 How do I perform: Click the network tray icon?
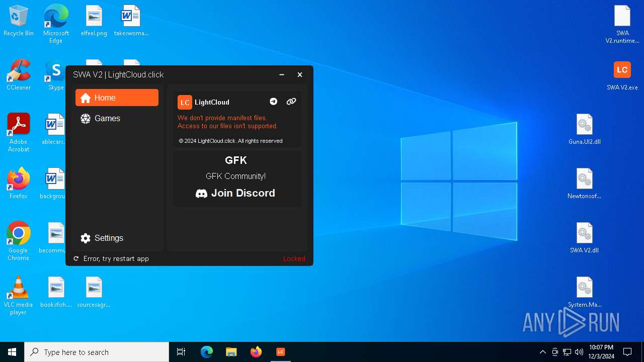[x=567, y=352]
